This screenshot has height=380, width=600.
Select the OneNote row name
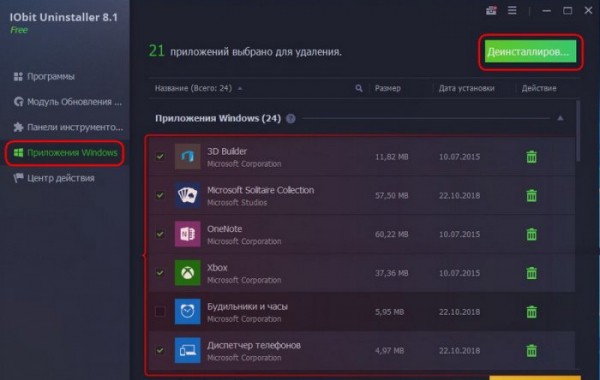(225, 229)
